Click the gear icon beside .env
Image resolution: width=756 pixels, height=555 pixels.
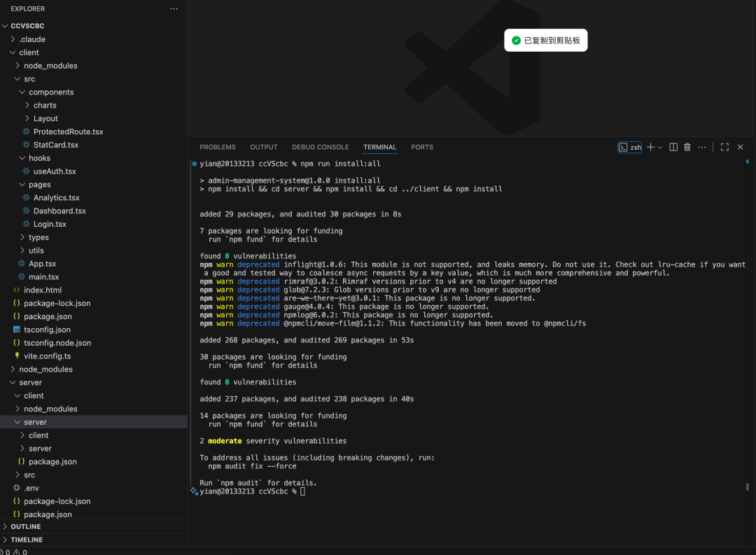[16, 488]
